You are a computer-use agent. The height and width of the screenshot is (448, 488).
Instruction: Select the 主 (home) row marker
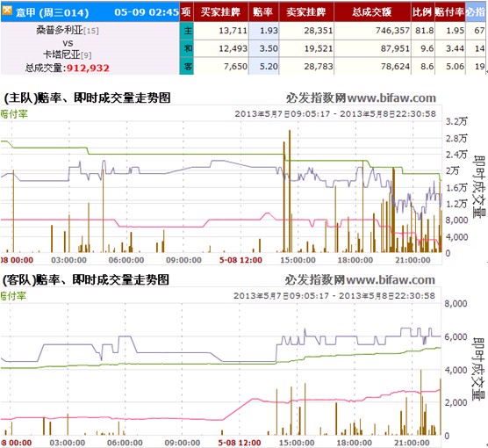[x=187, y=31]
